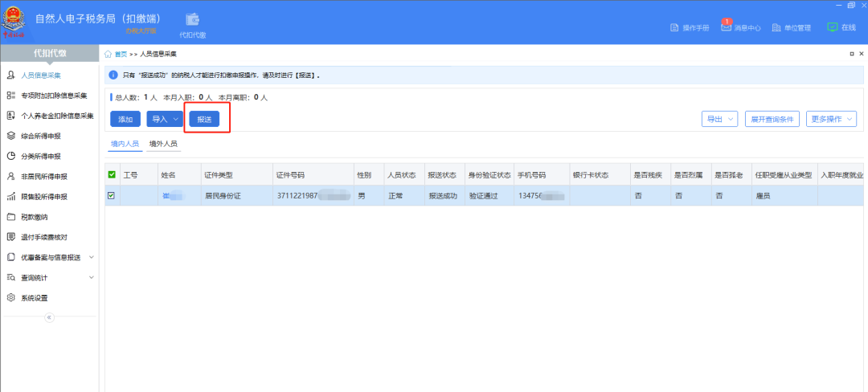The width and height of the screenshot is (868, 392).
Task: Click the 专项附加扣除信息采集 sidebar icon
Action: [10, 95]
